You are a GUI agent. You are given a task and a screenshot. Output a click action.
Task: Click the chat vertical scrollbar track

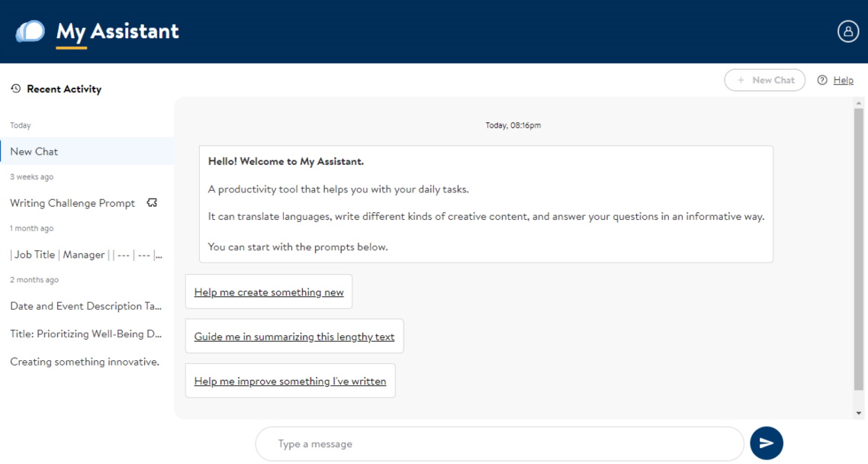(x=858, y=252)
